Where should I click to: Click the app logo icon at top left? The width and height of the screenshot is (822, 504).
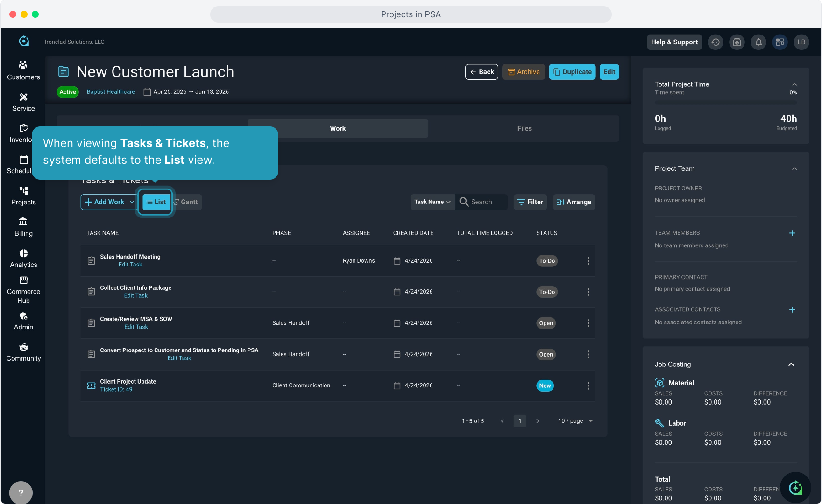click(x=24, y=41)
